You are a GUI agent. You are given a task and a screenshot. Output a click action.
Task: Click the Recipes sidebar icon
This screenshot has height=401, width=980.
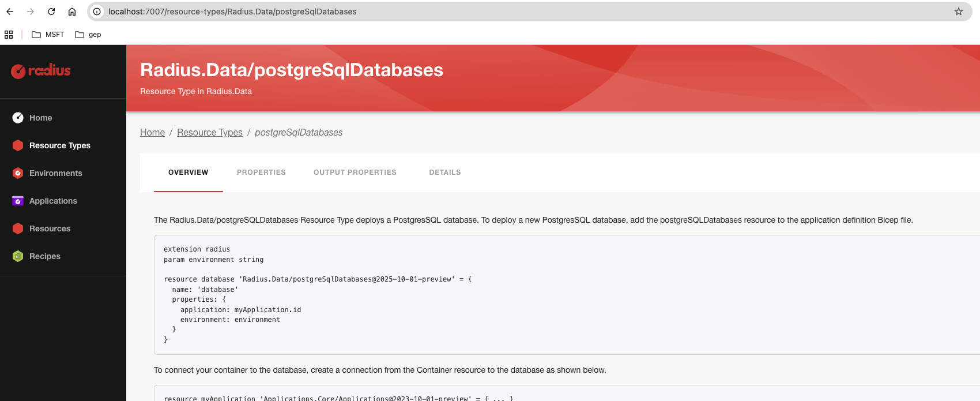pos(18,256)
